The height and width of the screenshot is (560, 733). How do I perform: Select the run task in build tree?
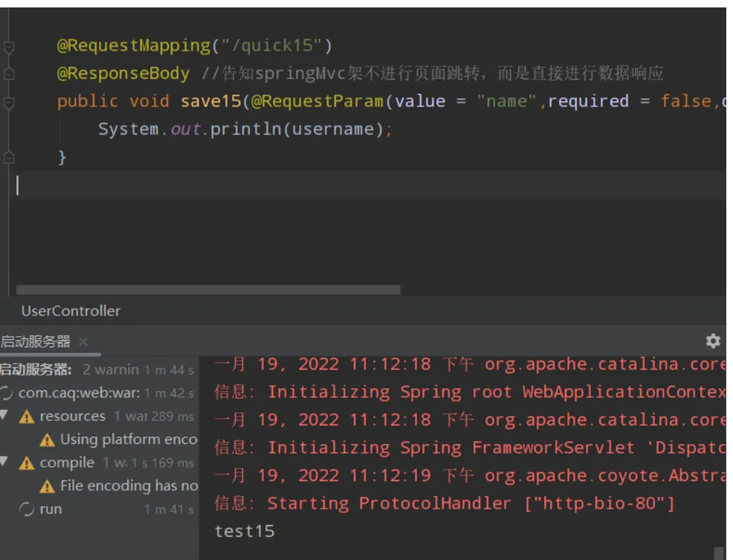tap(51, 509)
